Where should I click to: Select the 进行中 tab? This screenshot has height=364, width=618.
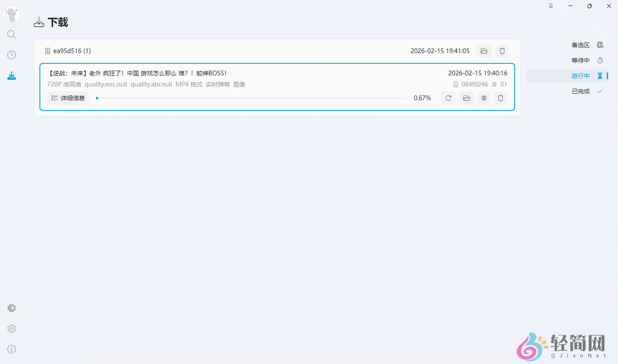pos(580,76)
